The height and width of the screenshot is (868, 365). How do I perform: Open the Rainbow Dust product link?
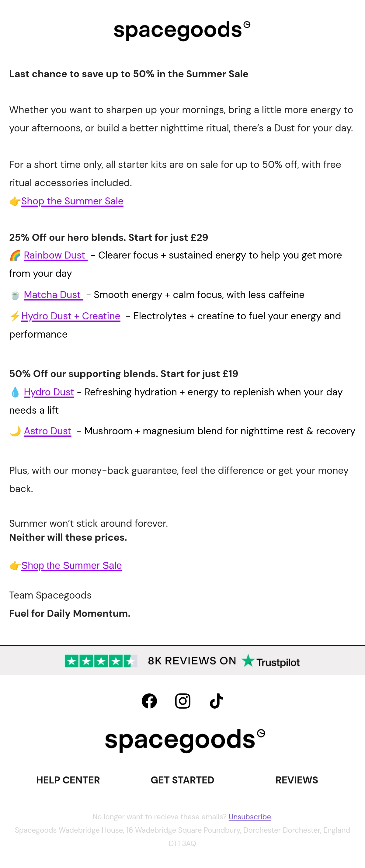click(56, 255)
